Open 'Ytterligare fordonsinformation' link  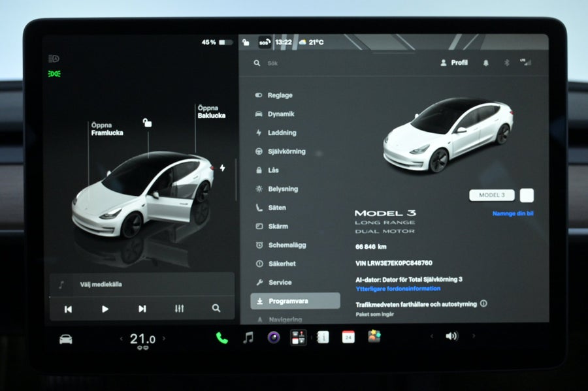click(398, 289)
